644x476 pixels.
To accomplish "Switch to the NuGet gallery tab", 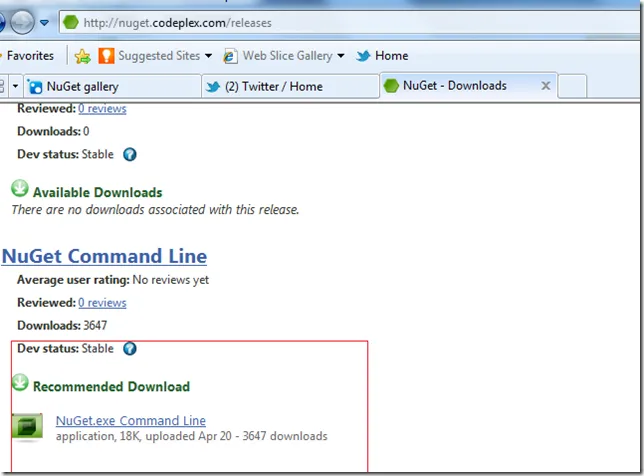I will [112, 86].
